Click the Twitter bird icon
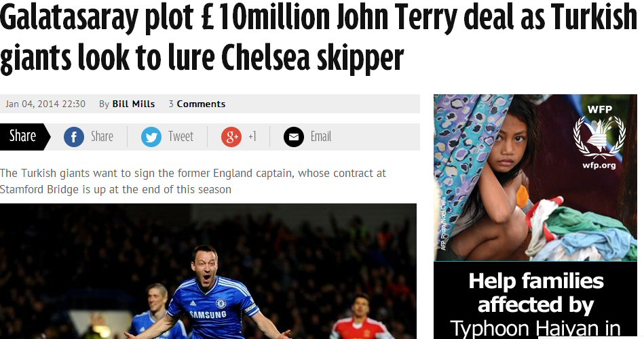 click(151, 137)
